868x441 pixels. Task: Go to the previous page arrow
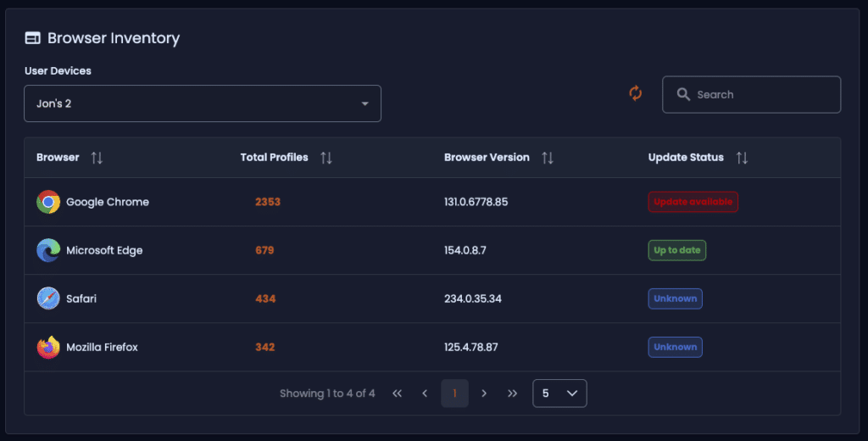[x=425, y=394]
